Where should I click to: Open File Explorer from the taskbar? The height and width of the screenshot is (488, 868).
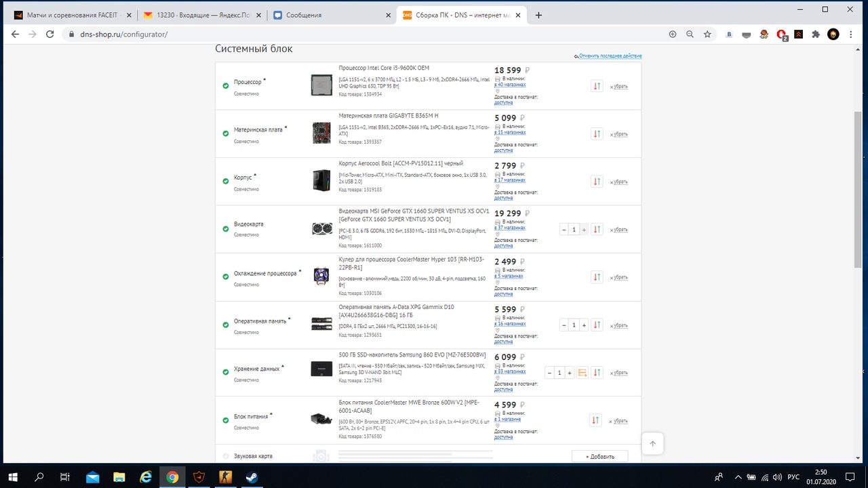pyautogui.click(x=119, y=476)
